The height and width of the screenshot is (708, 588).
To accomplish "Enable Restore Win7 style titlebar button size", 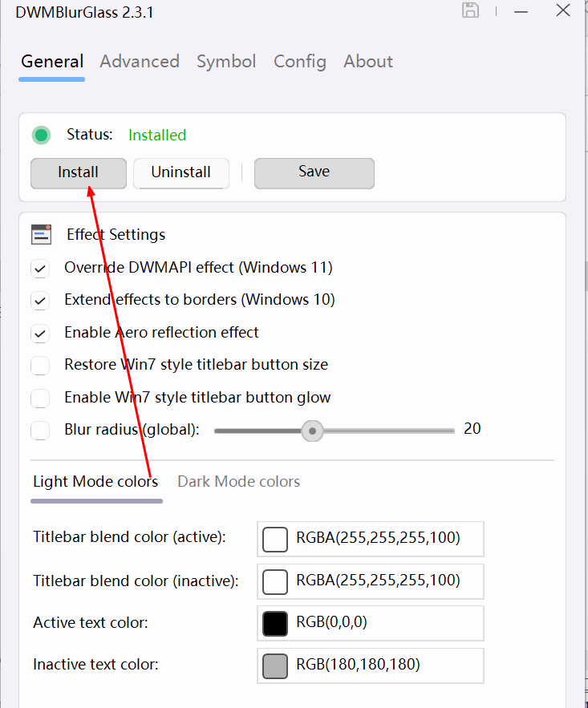I will click(x=40, y=366).
